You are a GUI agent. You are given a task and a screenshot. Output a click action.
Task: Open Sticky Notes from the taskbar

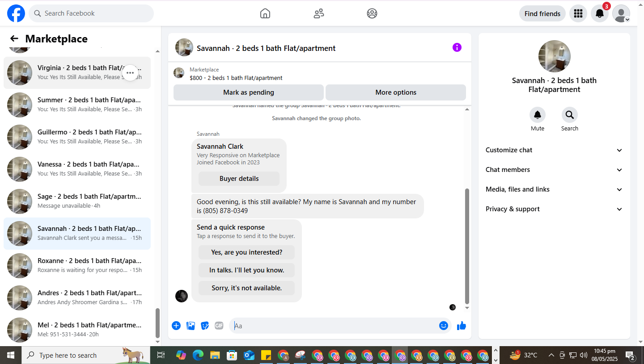tap(266, 355)
